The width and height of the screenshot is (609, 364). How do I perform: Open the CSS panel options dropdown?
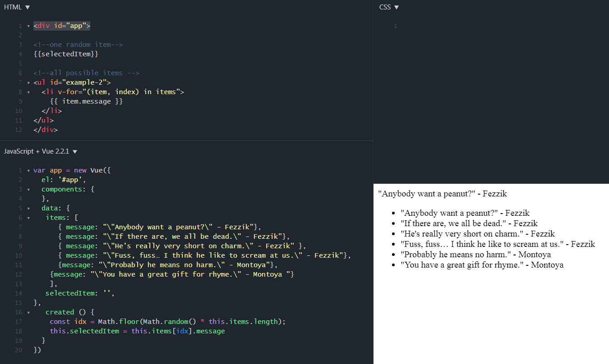397,7
